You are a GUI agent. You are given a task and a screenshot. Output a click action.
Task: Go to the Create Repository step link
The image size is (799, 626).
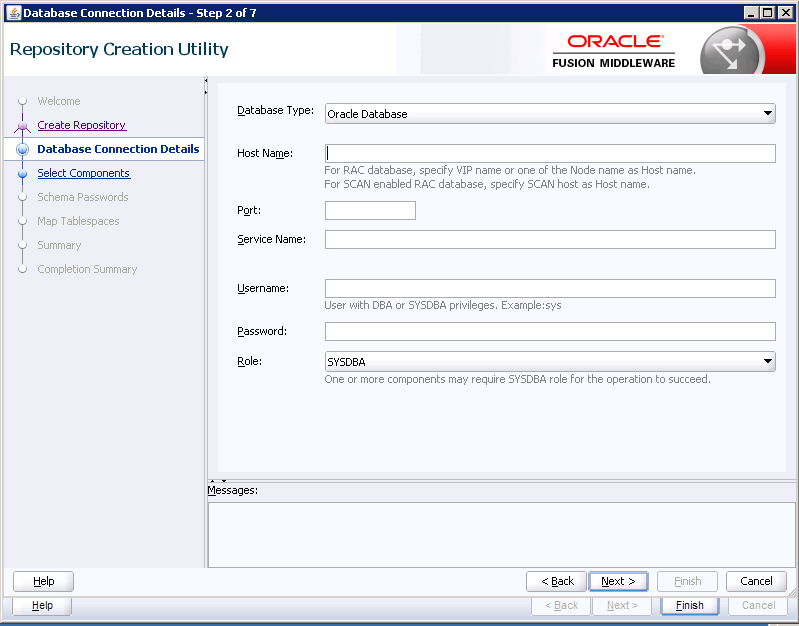pyautogui.click(x=82, y=125)
